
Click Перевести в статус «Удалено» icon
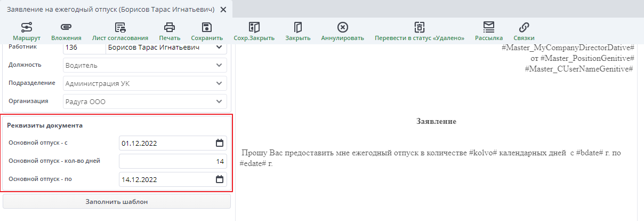[x=420, y=27]
